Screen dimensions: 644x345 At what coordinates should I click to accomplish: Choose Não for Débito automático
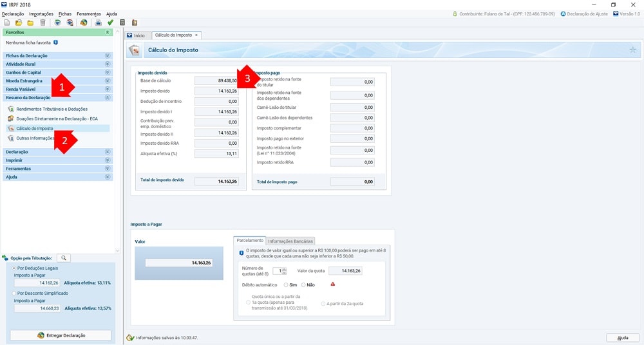(303, 284)
